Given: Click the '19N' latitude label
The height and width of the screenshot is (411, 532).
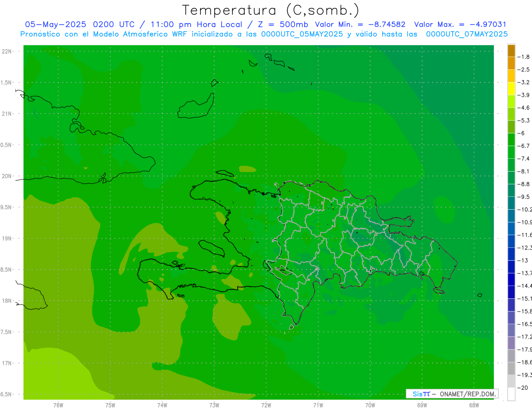Looking at the screenshot, I should [x=7, y=239].
